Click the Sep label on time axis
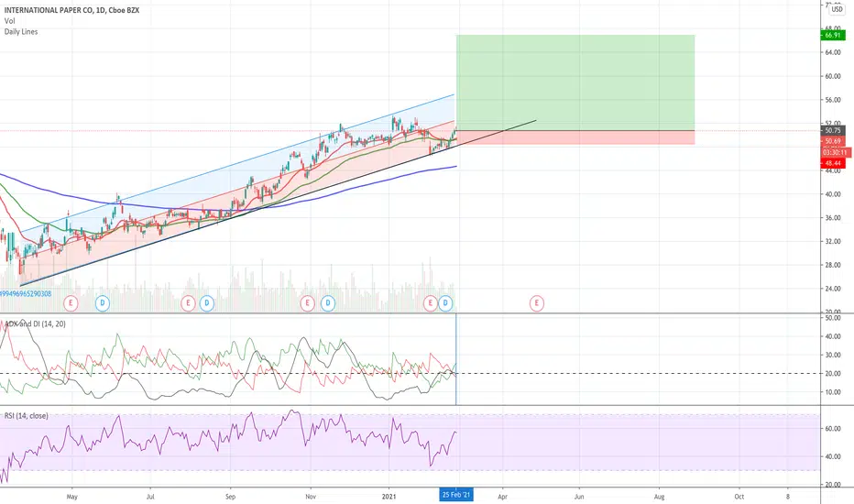Image resolution: width=854 pixels, height=504 pixels. (230, 497)
